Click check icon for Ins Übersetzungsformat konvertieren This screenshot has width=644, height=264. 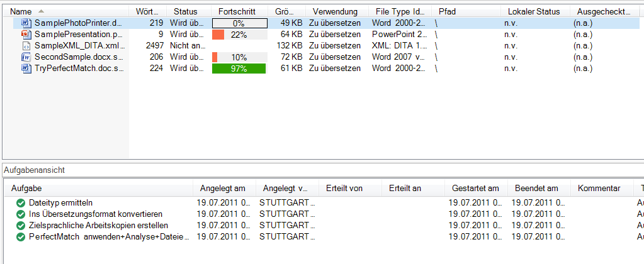coord(20,214)
